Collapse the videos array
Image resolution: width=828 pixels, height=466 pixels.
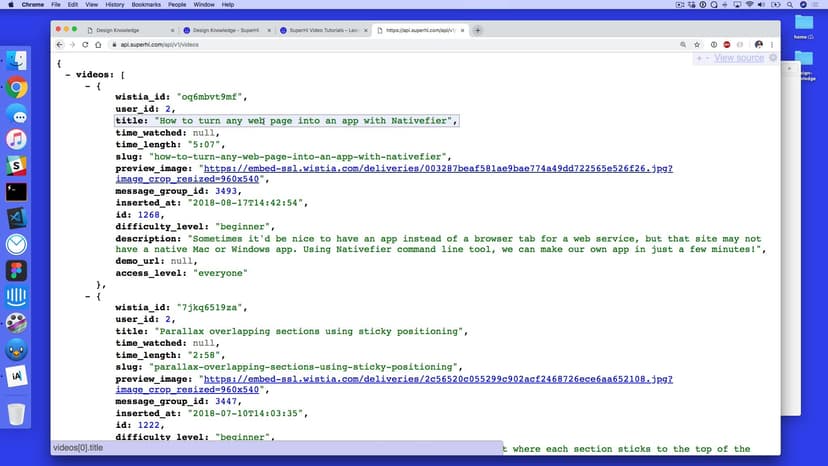pyautogui.click(x=67, y=75)
